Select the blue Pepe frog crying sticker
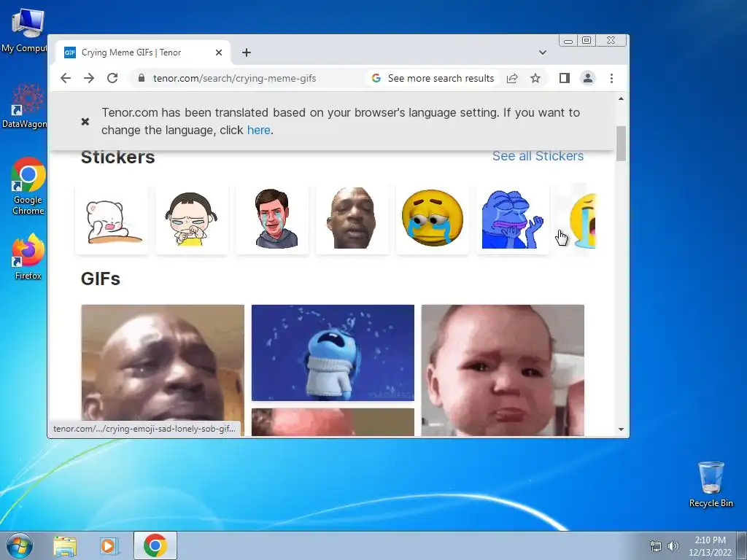The image size is (747, 560). [513, 220]
